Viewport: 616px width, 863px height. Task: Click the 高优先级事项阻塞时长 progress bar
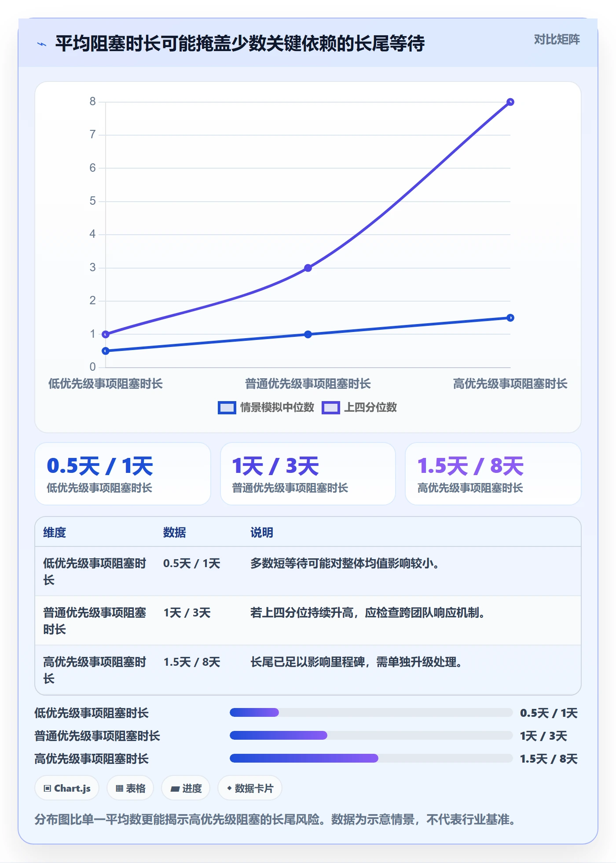tap(371, 758)
